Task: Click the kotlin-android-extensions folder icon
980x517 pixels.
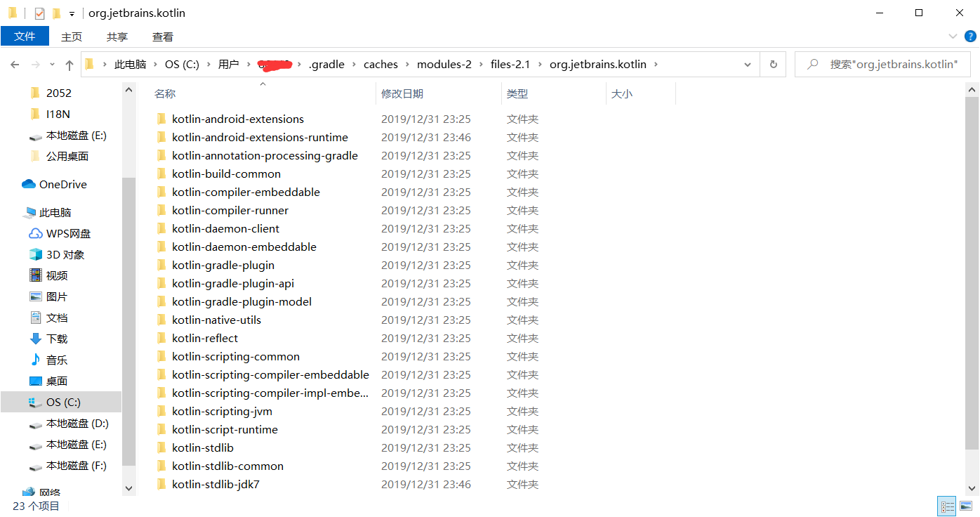Action: click(x=161, y=119)
